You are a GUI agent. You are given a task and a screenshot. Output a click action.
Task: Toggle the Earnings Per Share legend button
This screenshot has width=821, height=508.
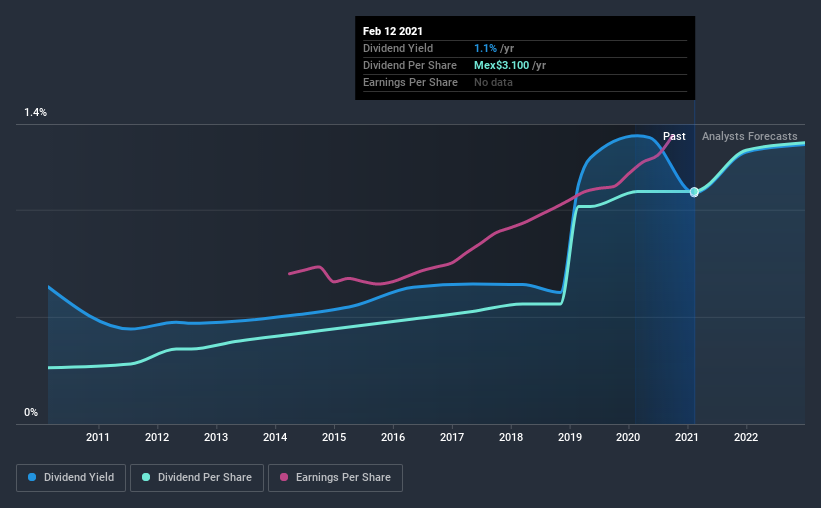[335, 478]
